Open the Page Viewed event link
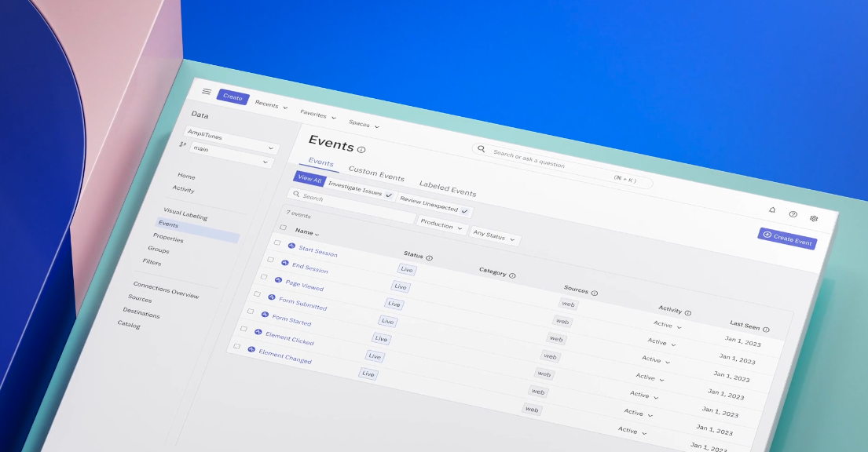The width and height of the screenshot is (868, 452). point(305,286)
